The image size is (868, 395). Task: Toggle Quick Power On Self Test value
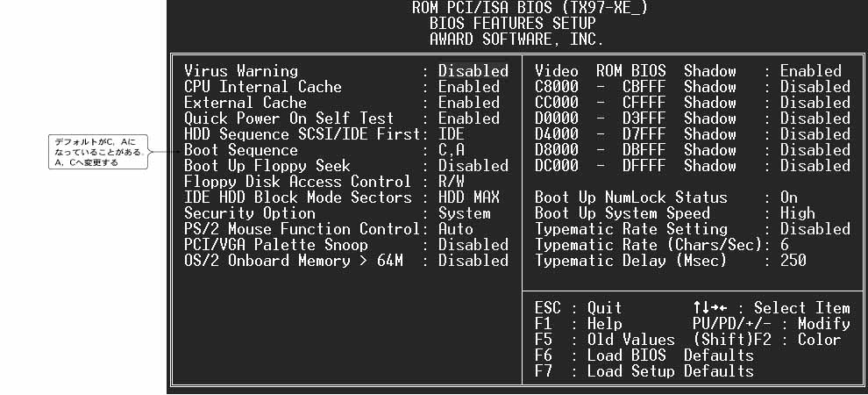point(468,118)
